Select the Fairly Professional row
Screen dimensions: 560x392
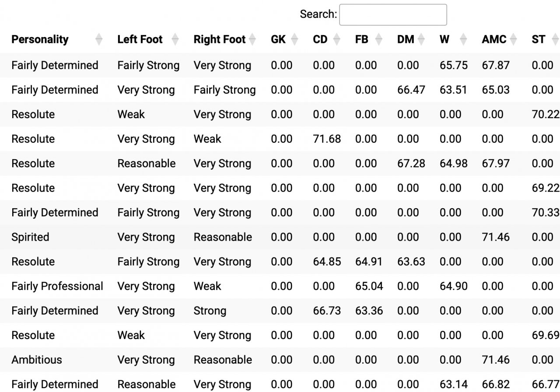point(280,286)
